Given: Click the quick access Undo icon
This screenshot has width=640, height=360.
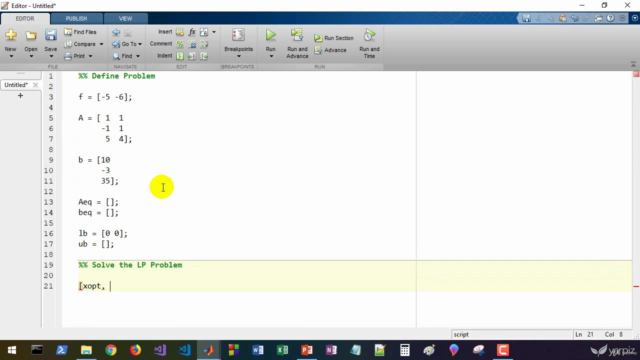Looking at the screenshot, I should click(x=575, y=18).
